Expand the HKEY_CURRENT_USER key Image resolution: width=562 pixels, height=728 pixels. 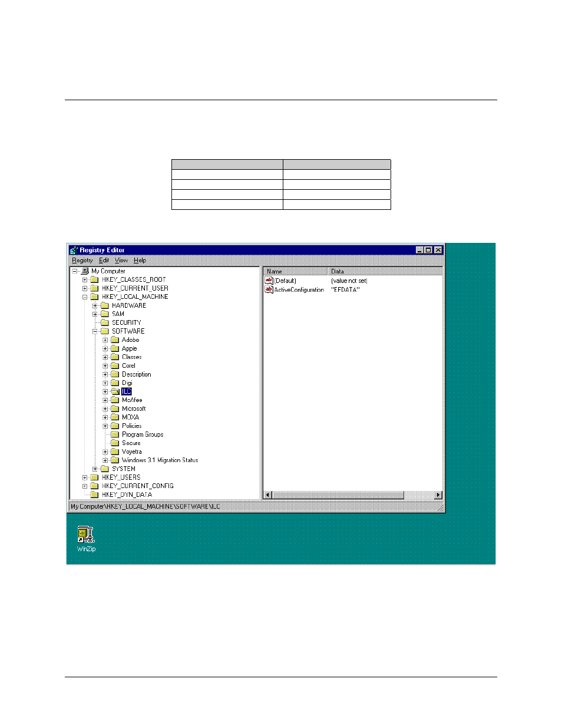pos(85,288)
